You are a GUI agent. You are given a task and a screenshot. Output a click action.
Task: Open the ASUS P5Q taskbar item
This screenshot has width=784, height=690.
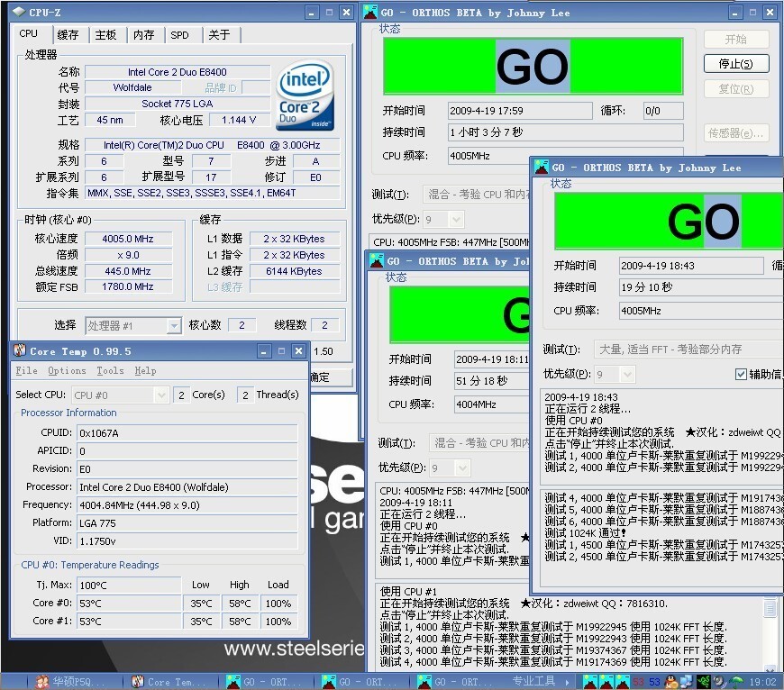[70, 682]
